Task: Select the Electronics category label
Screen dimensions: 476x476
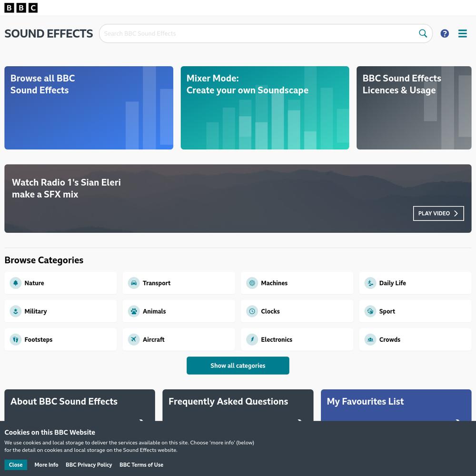Action: pos(277,339)
